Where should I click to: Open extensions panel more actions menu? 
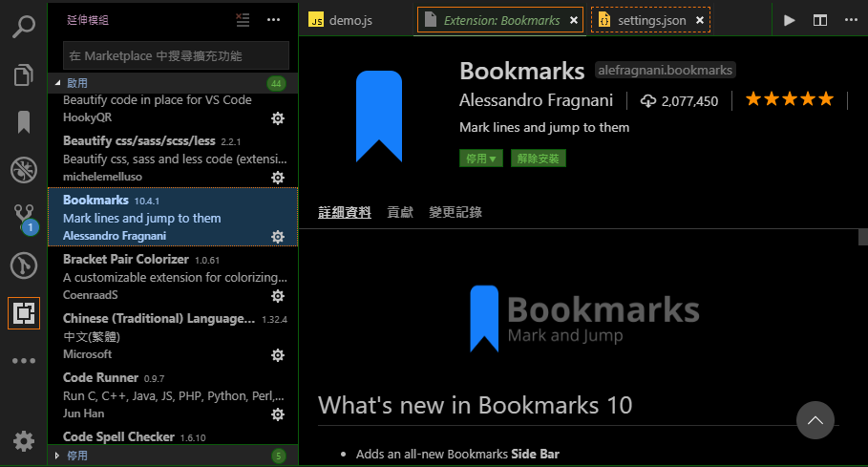pos(273,20)
